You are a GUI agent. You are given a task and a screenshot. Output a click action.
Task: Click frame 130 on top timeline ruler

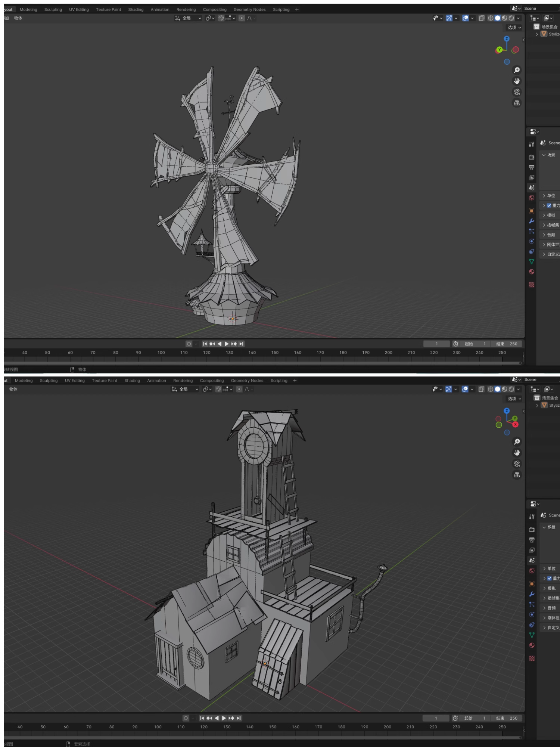[230, 353]
